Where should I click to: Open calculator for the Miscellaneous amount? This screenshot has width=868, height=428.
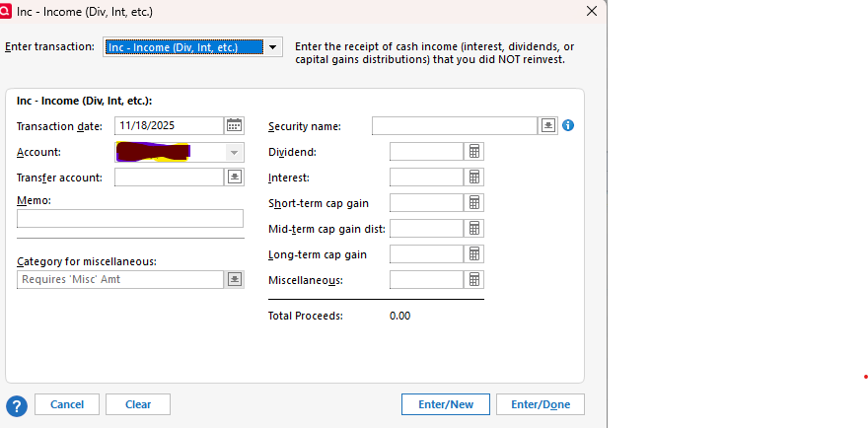pyautogui.click(x=474, y=280)
